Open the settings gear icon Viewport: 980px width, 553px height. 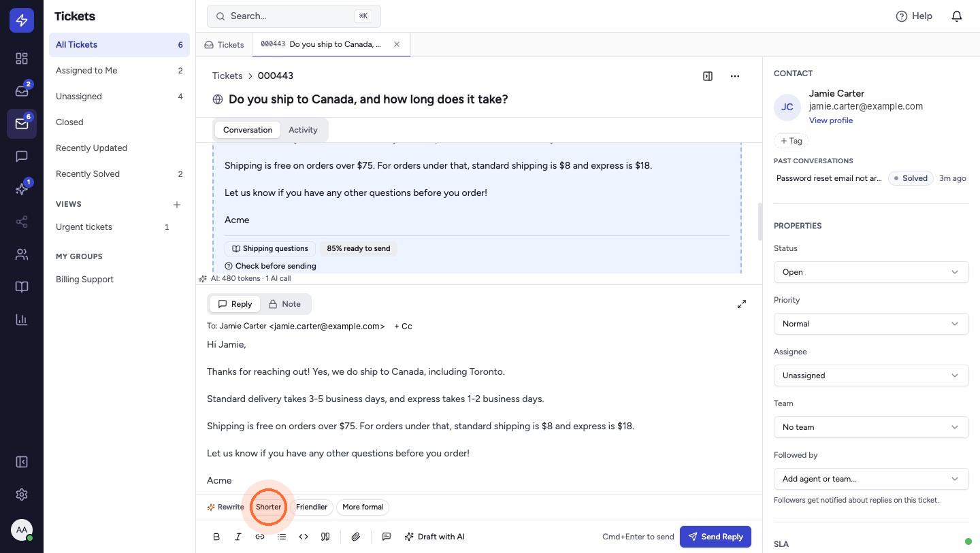point(22,495)
